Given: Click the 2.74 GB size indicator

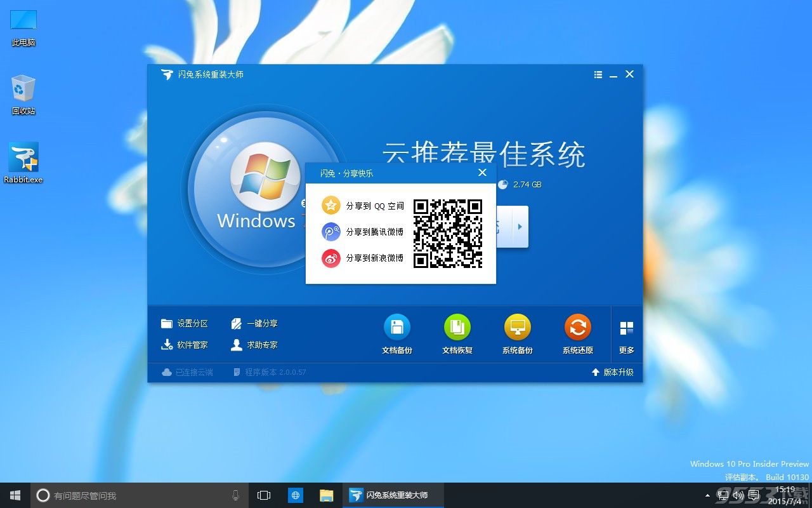Looking at the screenshot, I should tap(520, 185).
